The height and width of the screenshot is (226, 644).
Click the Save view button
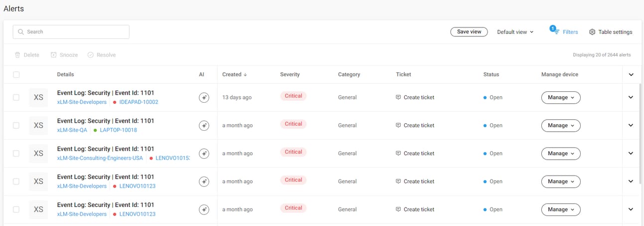click(469, 32)
